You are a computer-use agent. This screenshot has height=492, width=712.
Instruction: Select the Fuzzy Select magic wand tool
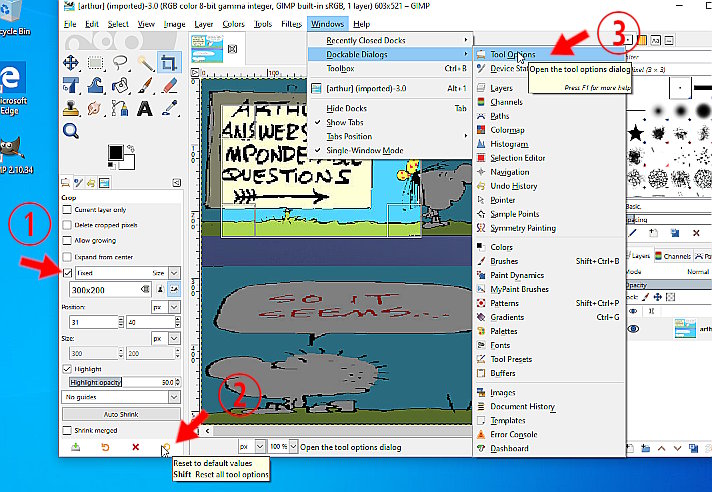[145, 63]
